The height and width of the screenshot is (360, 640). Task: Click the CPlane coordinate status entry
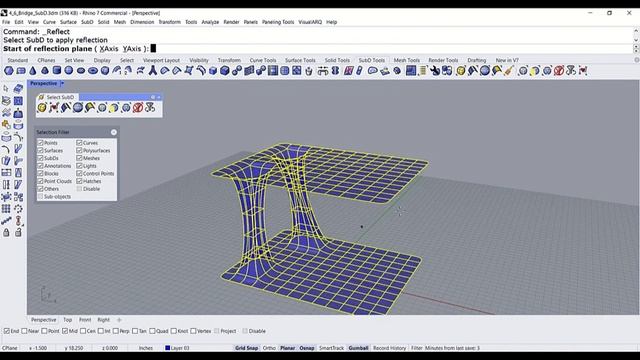pos(10,348)
